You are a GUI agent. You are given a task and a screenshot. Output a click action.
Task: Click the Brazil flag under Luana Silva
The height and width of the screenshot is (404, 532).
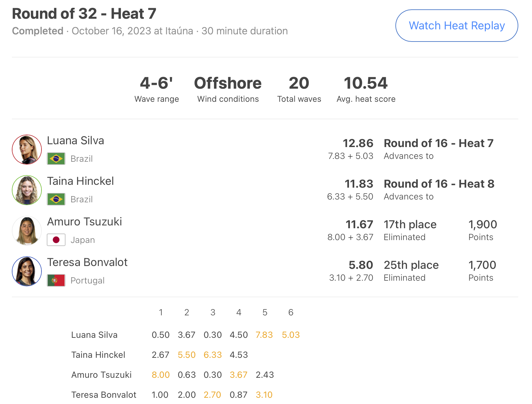coord(56,159)
